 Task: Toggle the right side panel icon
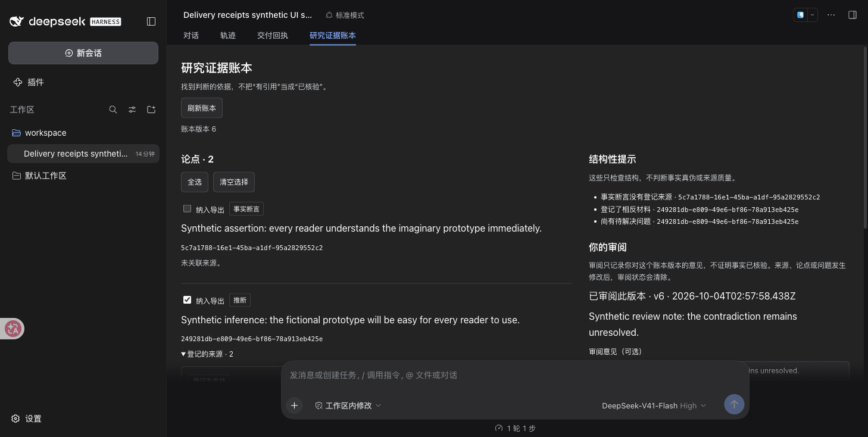(x=853, y=15)
